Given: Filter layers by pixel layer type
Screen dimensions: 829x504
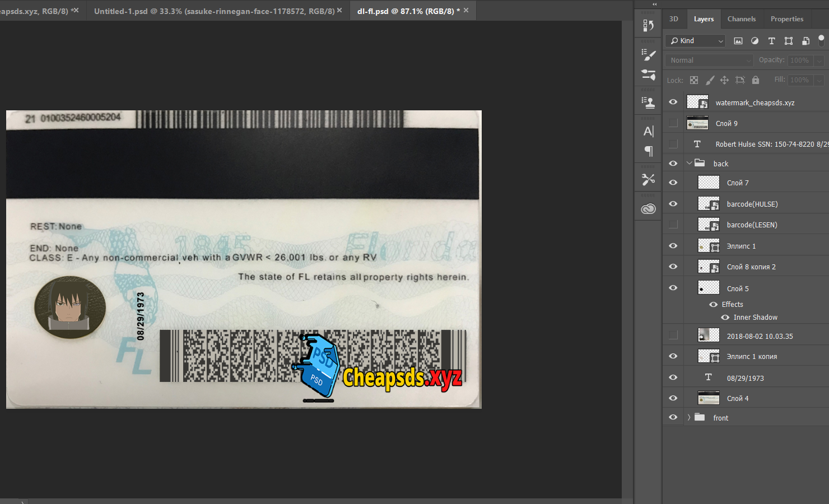Looking at the screenshot, I should [738, 41].
